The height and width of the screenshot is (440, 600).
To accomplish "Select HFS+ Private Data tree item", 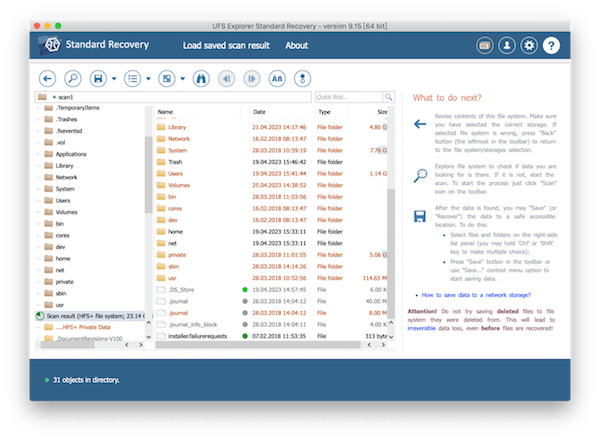I will 83,327.
